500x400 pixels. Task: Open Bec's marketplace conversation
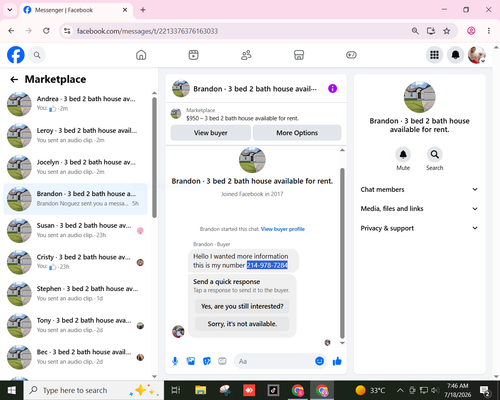tap(75, 357)
